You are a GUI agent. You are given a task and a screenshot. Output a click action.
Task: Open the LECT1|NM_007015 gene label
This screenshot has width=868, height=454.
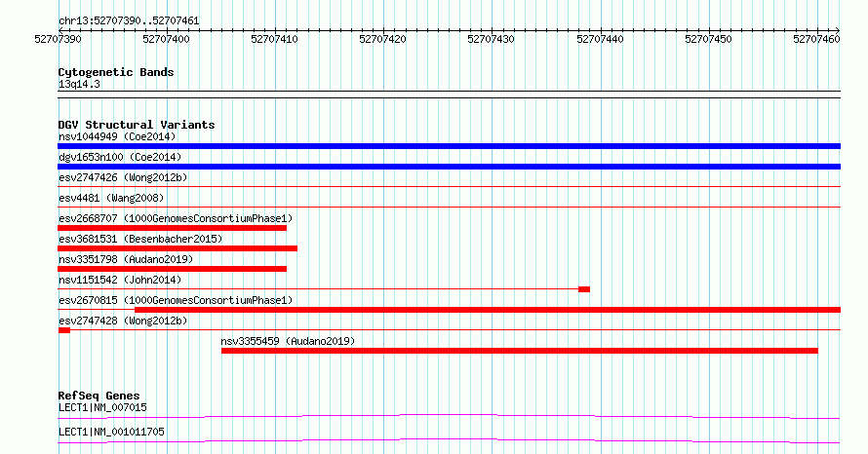[x=102, y=407]
